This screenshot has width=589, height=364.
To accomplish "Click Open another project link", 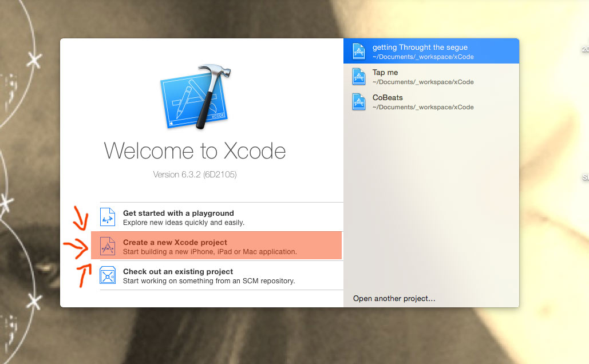I will (x=393, y=298).
